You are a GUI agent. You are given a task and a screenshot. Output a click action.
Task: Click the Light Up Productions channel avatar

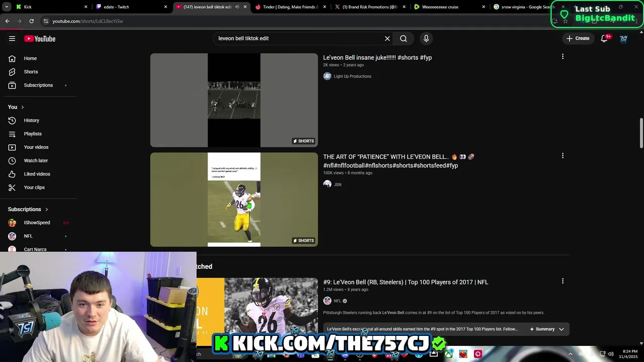327,76
